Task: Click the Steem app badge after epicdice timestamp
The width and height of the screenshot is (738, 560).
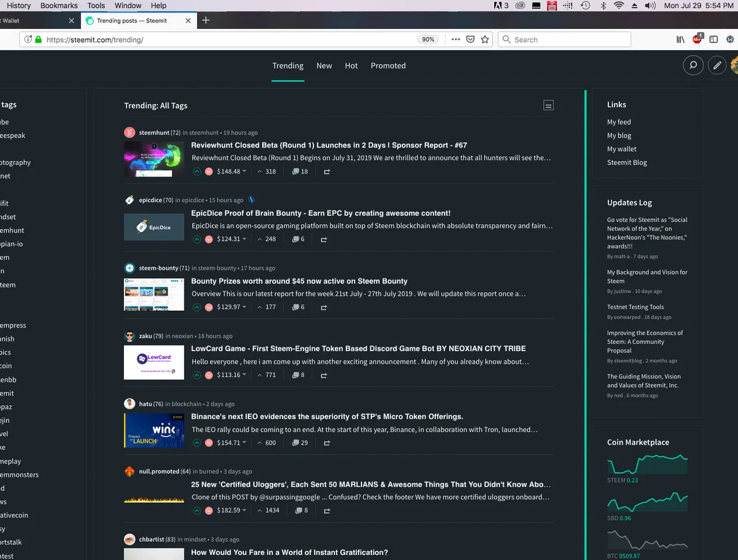Action: pos(251,200)
